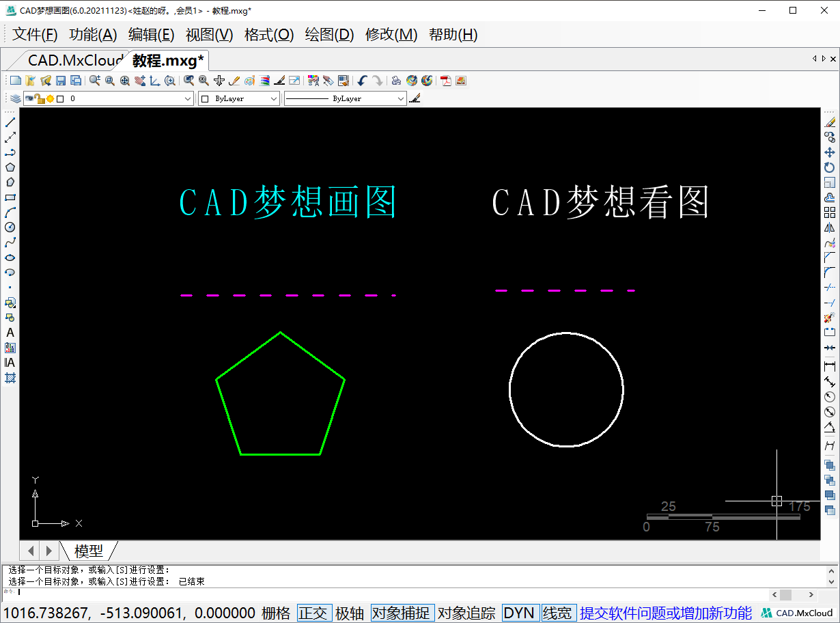Click next layout arrow near 模型
This screenshot has width=840, height=623.
pyautogui.click(x=49, y=550)
